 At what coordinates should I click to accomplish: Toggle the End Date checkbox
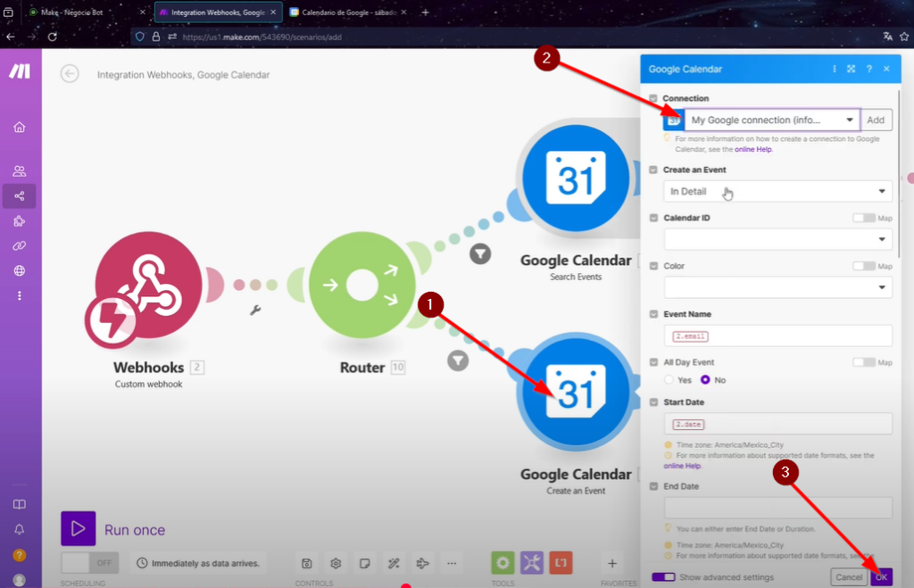click(x=653, y=486)
